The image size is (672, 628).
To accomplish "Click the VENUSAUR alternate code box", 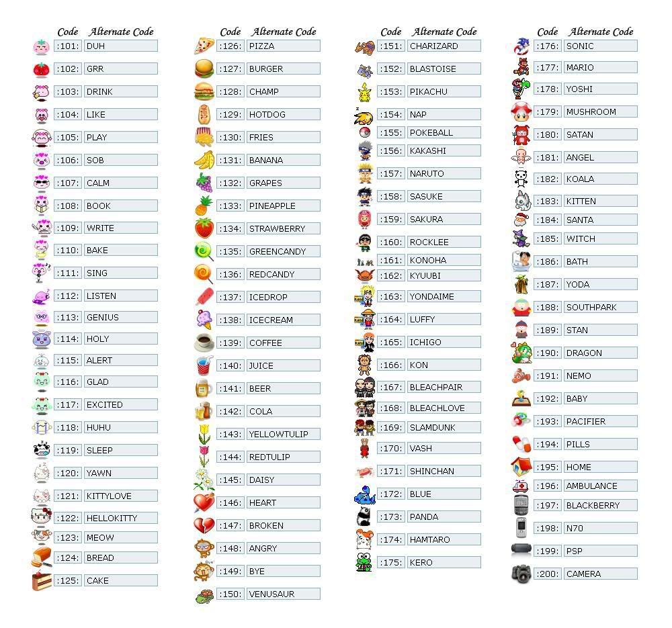I will (283, 594).
